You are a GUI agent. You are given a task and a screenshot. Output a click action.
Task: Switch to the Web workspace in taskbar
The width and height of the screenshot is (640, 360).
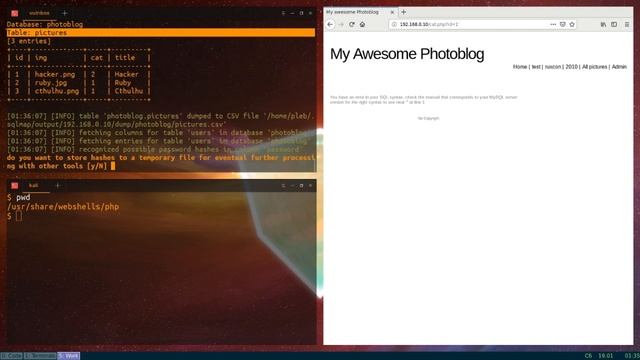(x=68, y=356)
